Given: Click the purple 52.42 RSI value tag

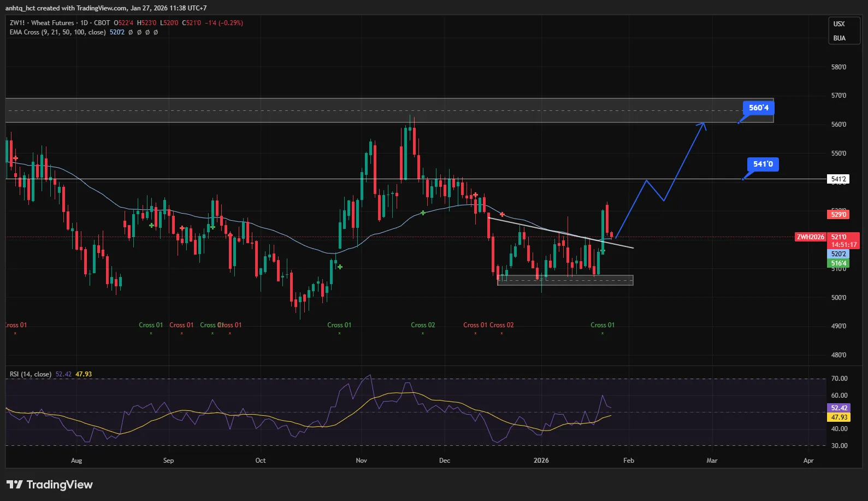Looking at the screenshot, I should 839,408.
